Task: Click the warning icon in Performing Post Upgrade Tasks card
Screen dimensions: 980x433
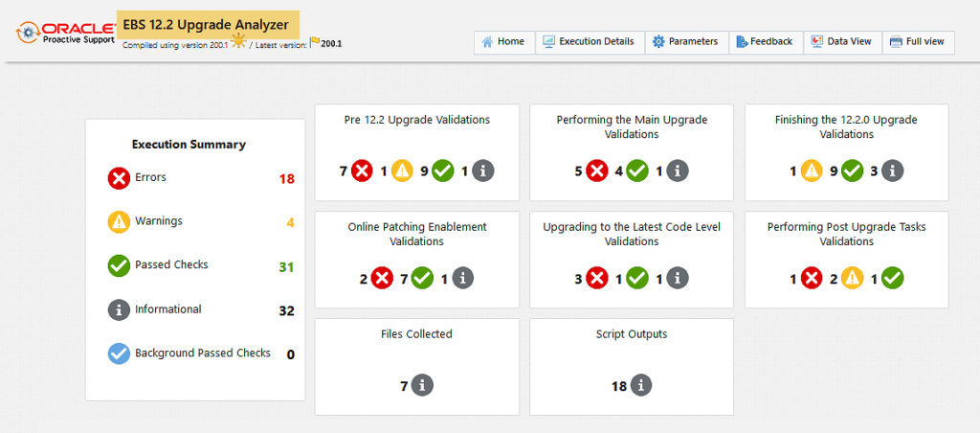Action: click(x=852, y=279)
